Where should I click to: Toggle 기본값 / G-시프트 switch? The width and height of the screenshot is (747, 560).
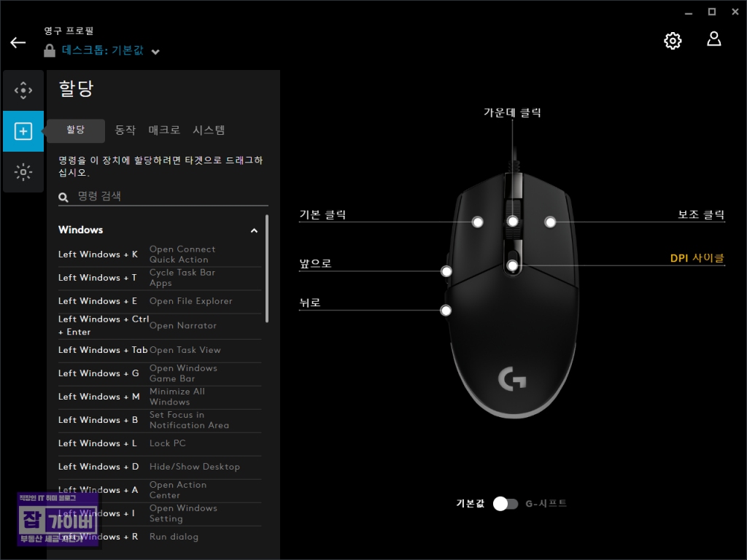506,504
